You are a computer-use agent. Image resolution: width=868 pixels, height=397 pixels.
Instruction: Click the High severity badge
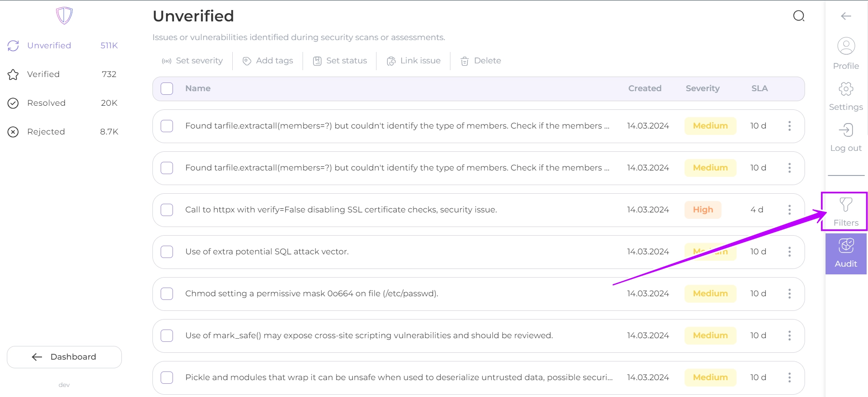(703, 210)
